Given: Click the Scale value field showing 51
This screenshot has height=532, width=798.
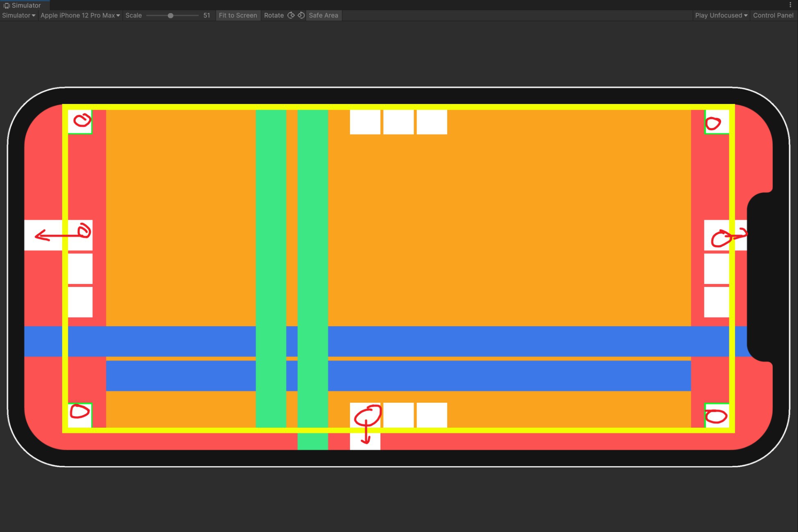Looking at the screenshot, I should [x=207, y=15].
